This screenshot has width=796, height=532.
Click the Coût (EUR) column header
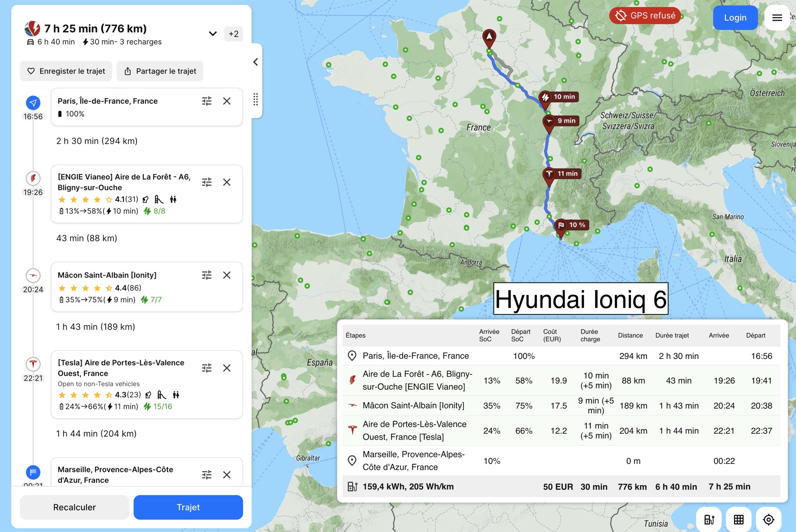(x=552, y=335)
